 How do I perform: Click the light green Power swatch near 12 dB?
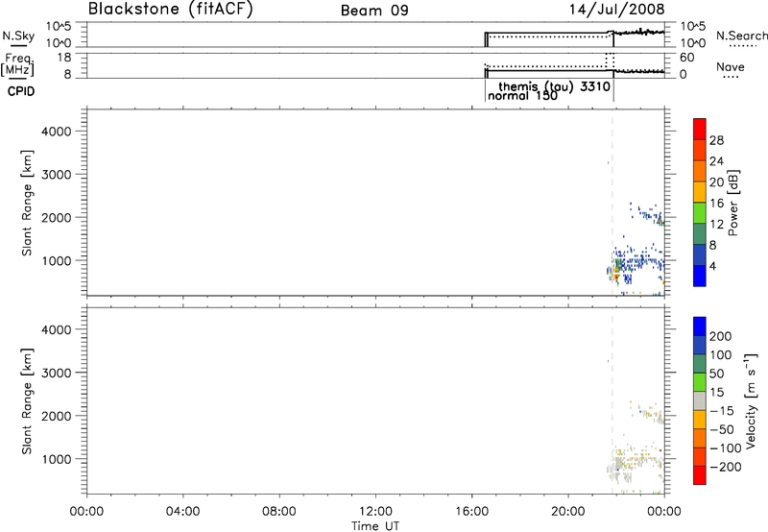pyautogui.click(x=700, y=212)
